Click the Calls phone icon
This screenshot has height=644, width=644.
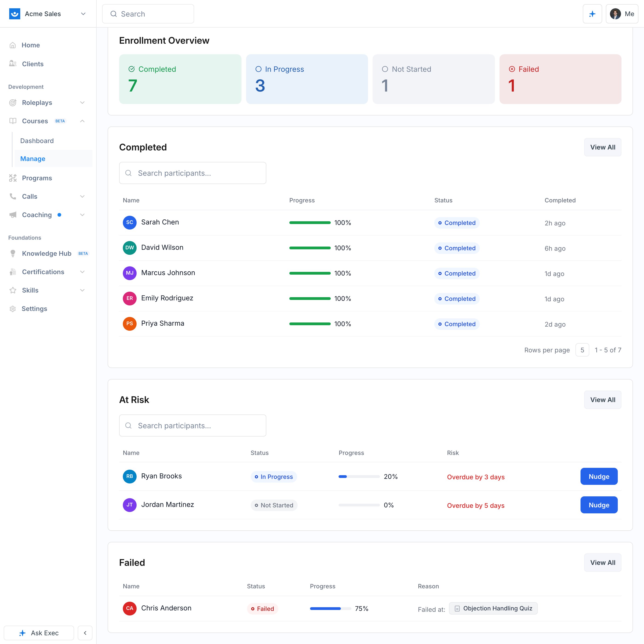coord(13,196)
